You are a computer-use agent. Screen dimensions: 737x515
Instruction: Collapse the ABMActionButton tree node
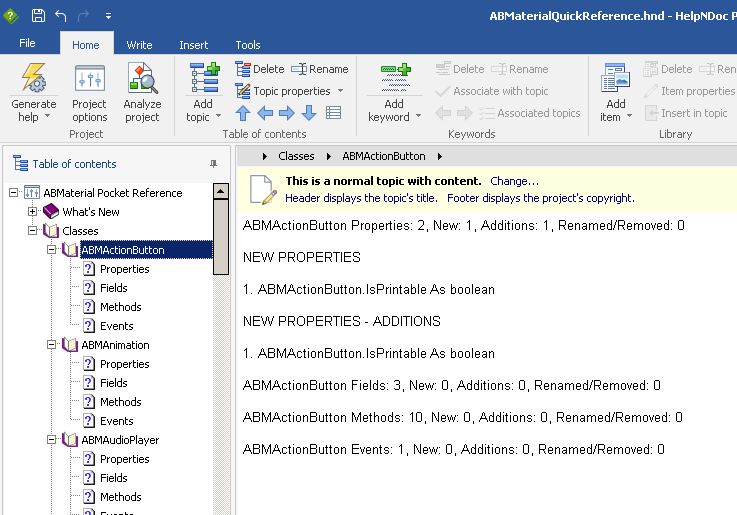[x=52, y=250]
